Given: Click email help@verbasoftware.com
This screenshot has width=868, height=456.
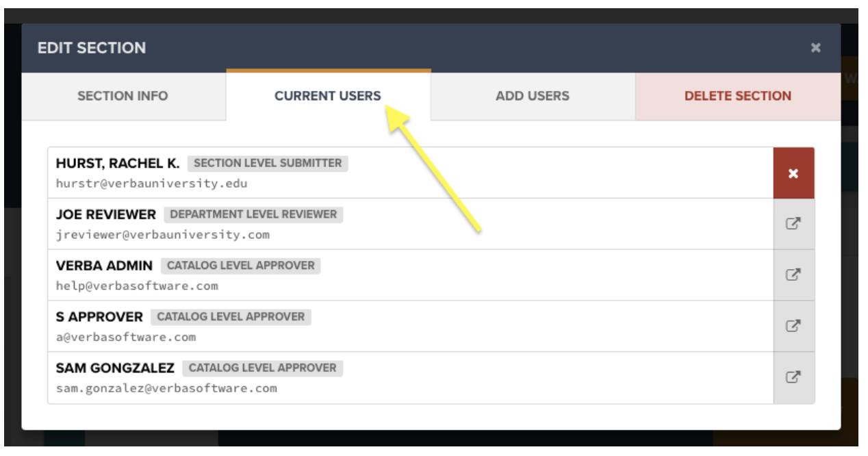Looking at the screenshot, I should pos(137,286).
